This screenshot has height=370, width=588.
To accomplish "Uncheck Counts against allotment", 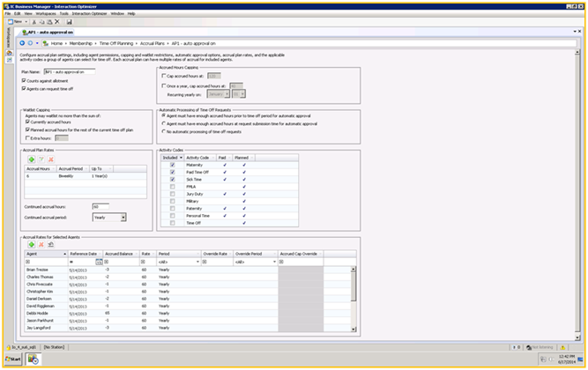I will click(x=23, y=80).
